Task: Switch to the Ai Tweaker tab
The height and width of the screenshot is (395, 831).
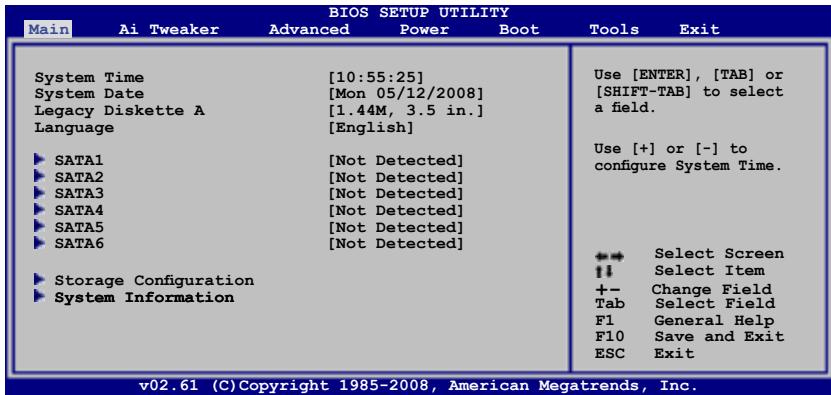Action: (x=169, y=29)
